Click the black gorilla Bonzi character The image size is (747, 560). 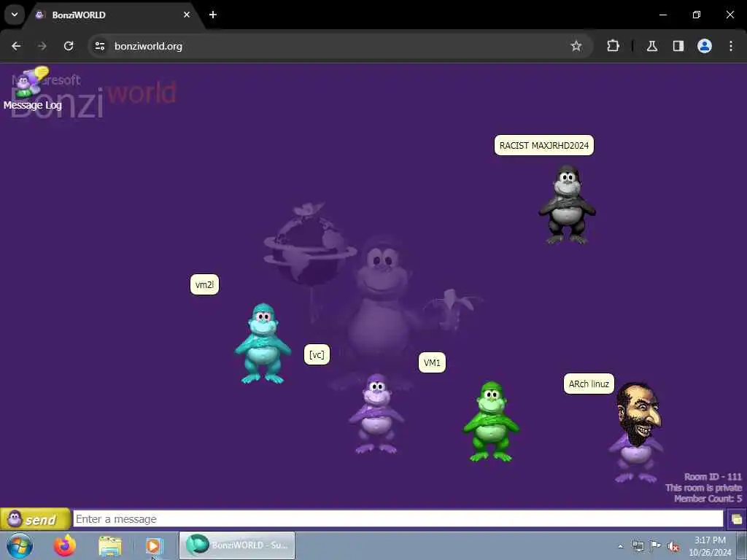pyautogui.click(x=567, y=205)
